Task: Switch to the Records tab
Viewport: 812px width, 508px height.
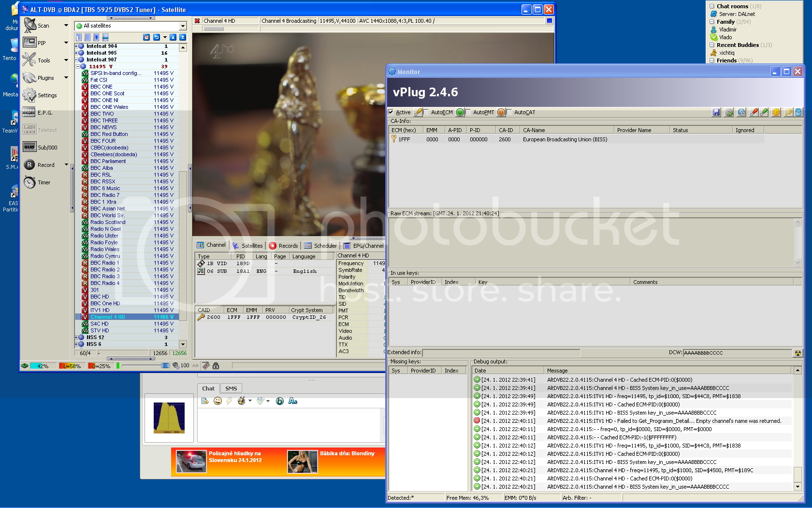Action: [284, 245]
